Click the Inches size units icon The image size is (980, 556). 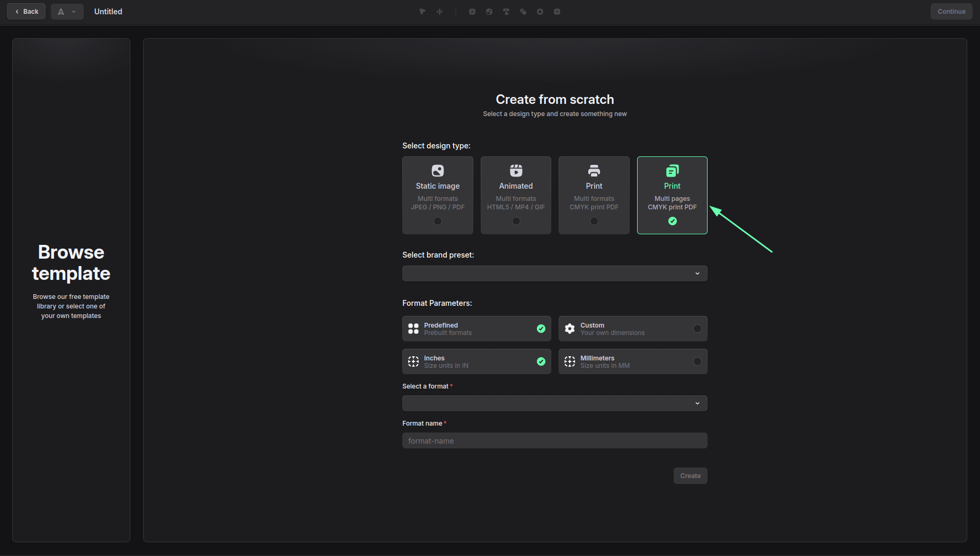[x=413, y=361]
